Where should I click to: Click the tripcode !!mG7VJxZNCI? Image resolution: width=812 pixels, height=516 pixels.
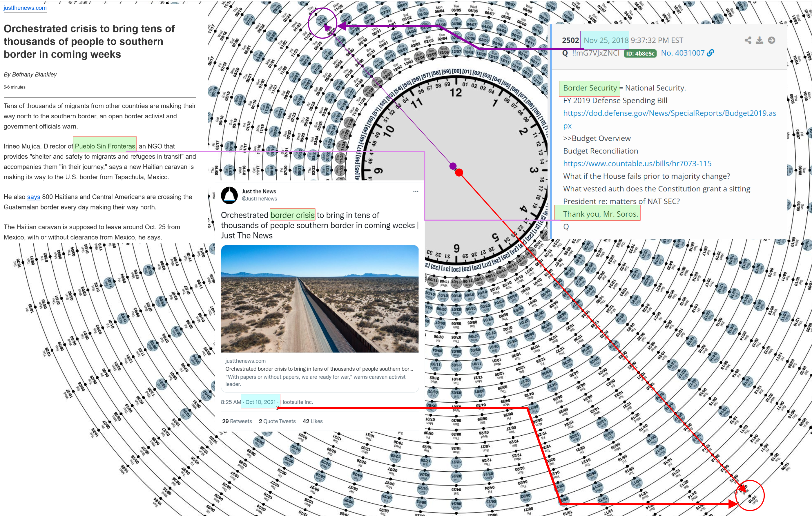(595, 53)
